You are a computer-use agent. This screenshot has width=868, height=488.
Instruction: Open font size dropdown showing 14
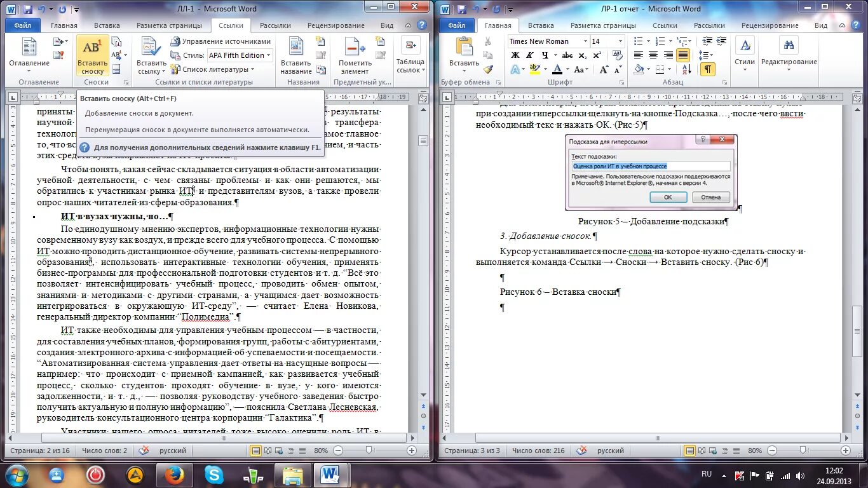621,41
